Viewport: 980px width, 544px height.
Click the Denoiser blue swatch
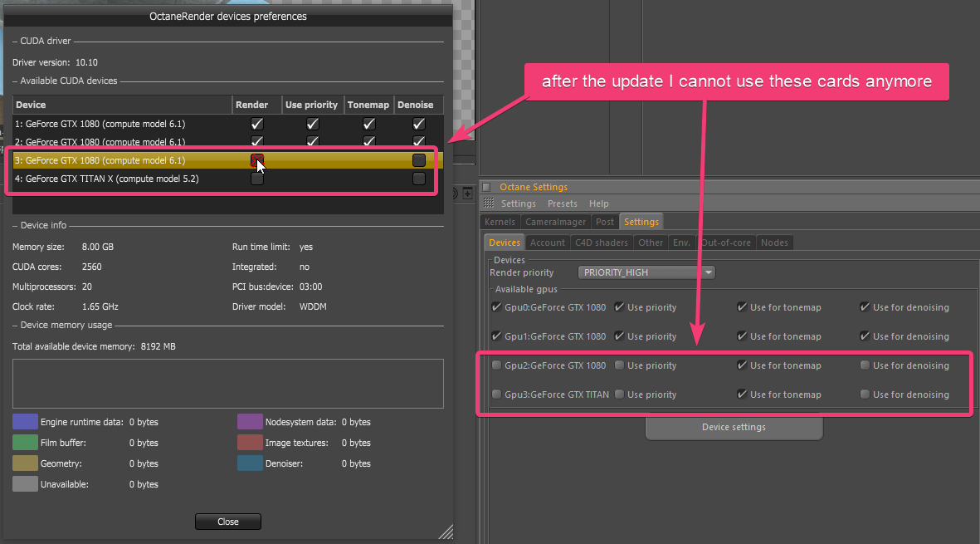(250, 463)
